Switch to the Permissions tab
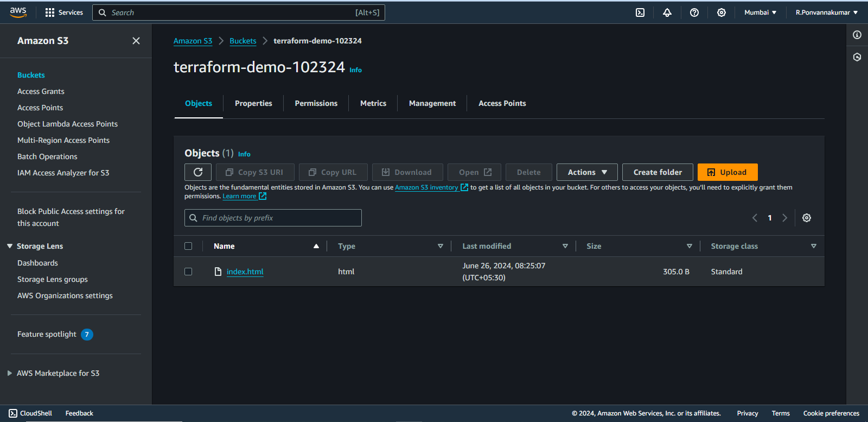Image resolution: width=868 pixels, height=422 pixels. pos(316,103)
